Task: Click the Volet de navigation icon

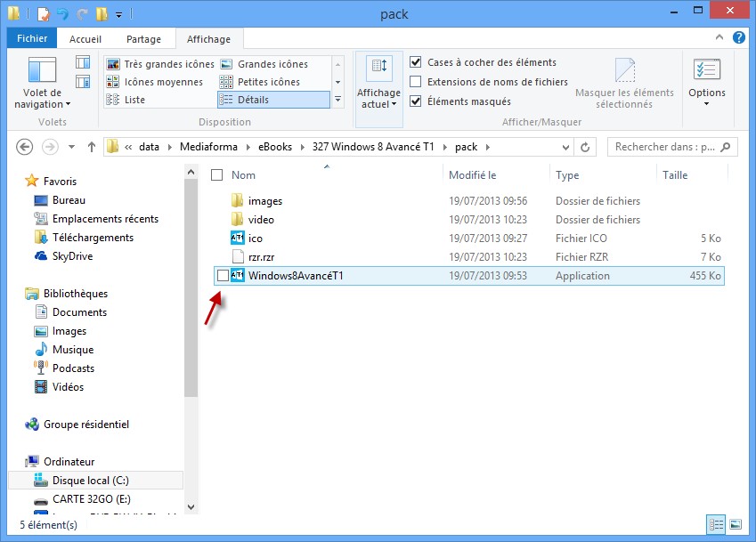Action: tap(42, 73)
